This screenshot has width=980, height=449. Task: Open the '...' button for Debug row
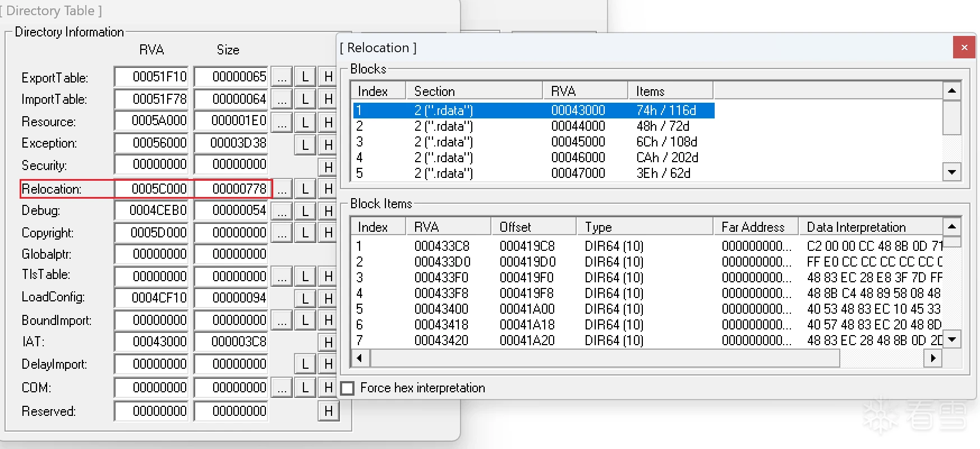[x=282, y=211]
